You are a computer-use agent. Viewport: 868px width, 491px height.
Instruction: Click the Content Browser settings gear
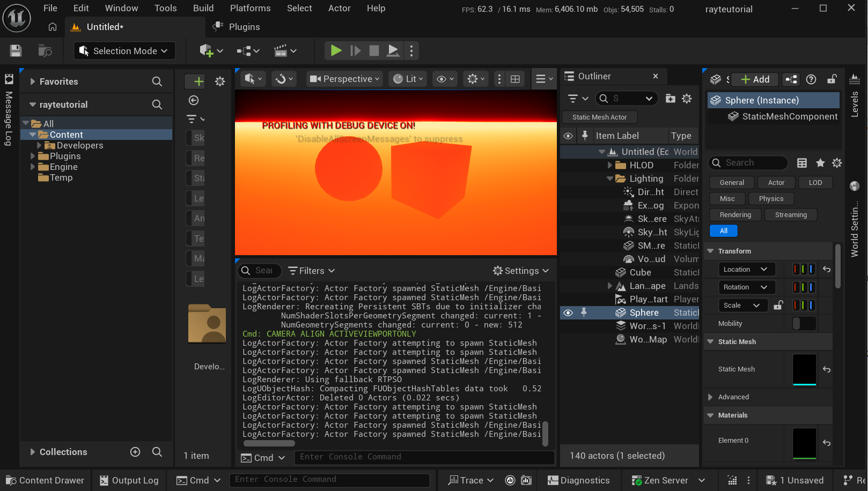[x=220, y=81]
